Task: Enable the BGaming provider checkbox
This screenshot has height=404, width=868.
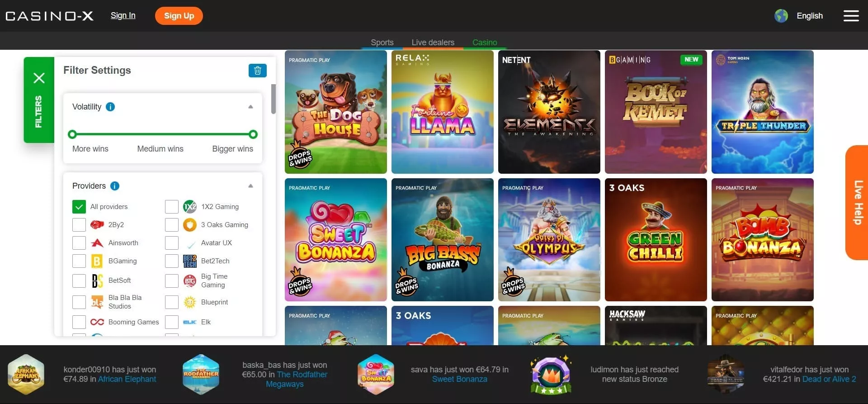Action: 79,261
